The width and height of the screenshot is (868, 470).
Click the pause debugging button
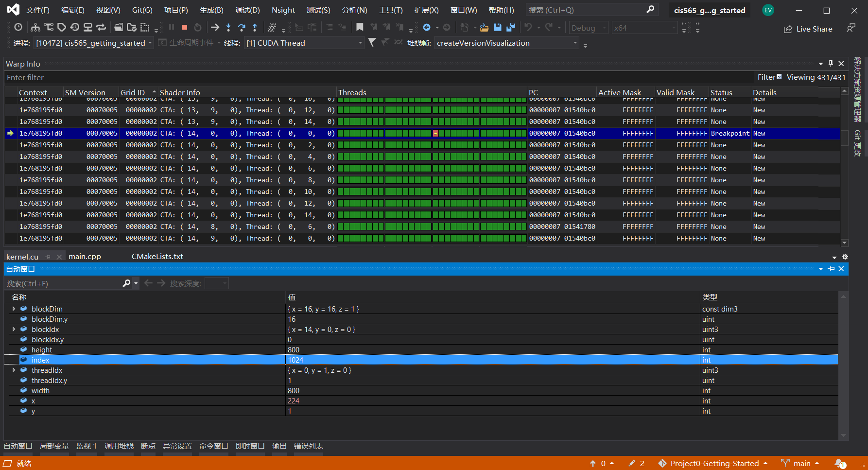pyautogui.click(x=172, y=28)
